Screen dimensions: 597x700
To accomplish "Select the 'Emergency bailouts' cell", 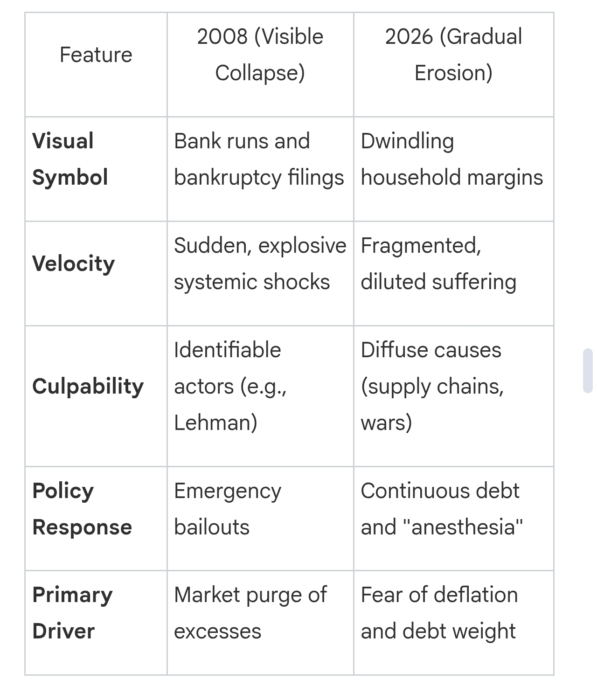I will pos(228,509).
